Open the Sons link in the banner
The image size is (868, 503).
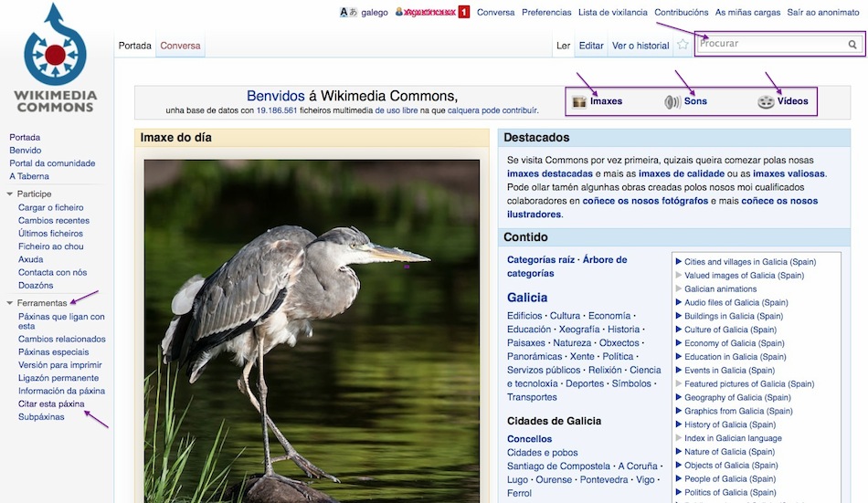(695, 101)
